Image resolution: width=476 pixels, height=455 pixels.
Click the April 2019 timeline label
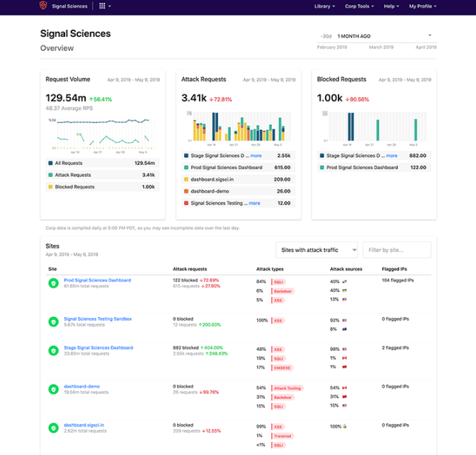coord(426,47)
